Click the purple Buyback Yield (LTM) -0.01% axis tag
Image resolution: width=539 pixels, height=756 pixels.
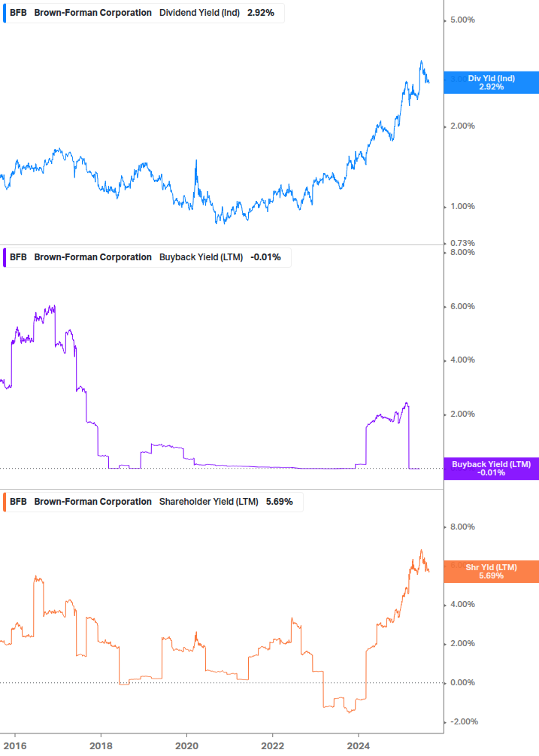click(x=492, y=469)
